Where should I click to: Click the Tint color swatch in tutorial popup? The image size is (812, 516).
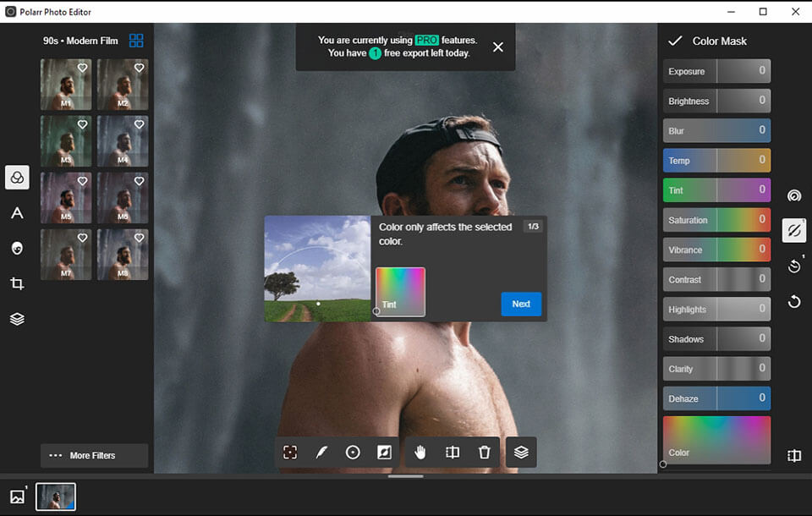tap(400, 292)
